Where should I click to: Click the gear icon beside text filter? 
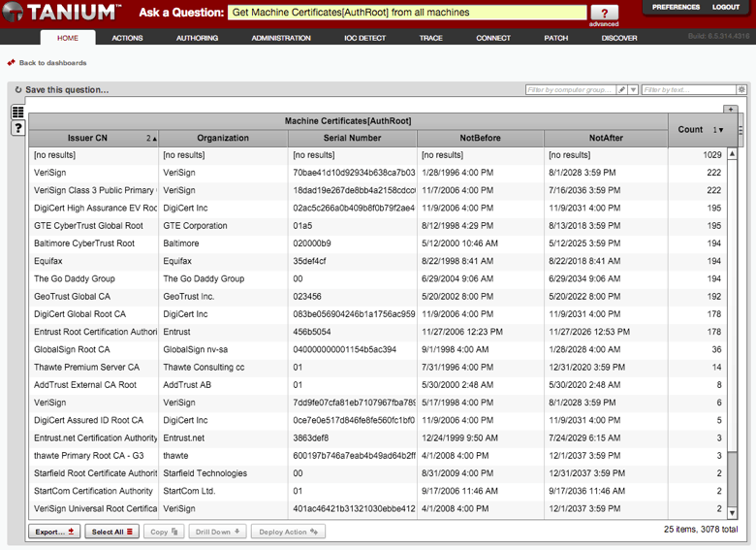click(741, 90)
